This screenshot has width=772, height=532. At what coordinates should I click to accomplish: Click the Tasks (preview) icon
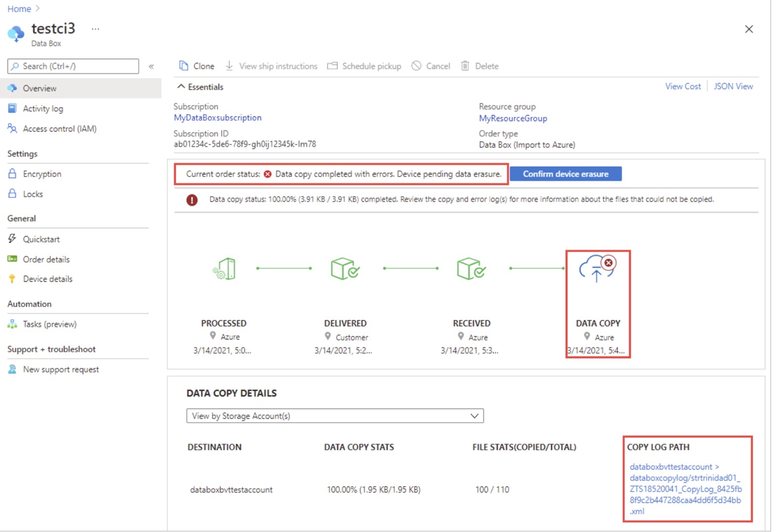(12, 324)
